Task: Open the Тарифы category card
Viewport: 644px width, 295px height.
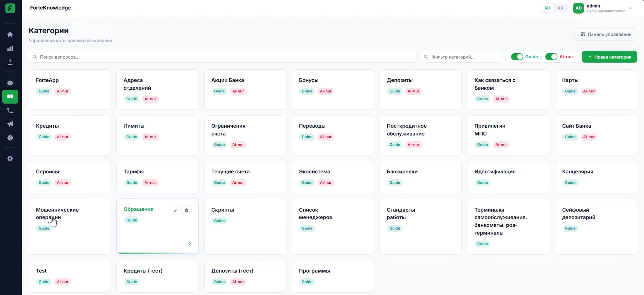Action: pos(157,177)
